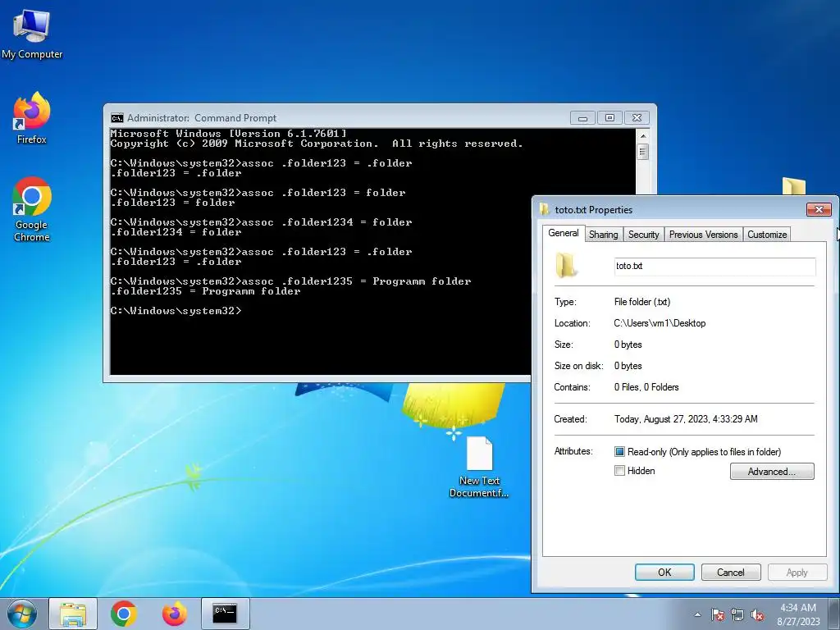Click type value File folder (.txt)
This screenshot has width=840, height=630.
[x=641, y=302]
